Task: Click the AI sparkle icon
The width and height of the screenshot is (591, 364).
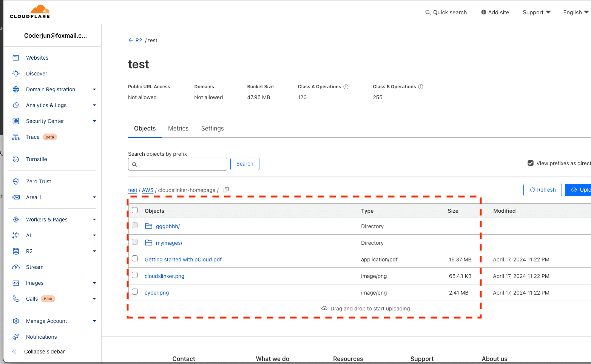Action: (16, 235)
